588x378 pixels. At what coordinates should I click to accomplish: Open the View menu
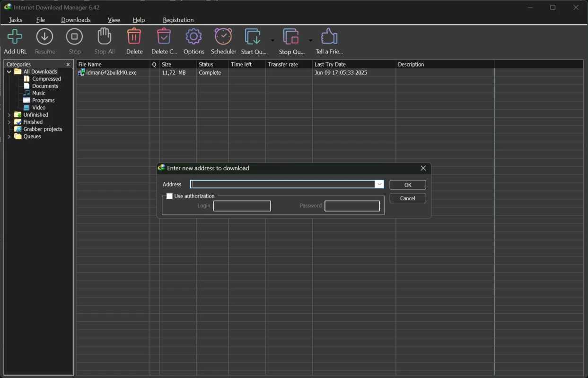114,20
